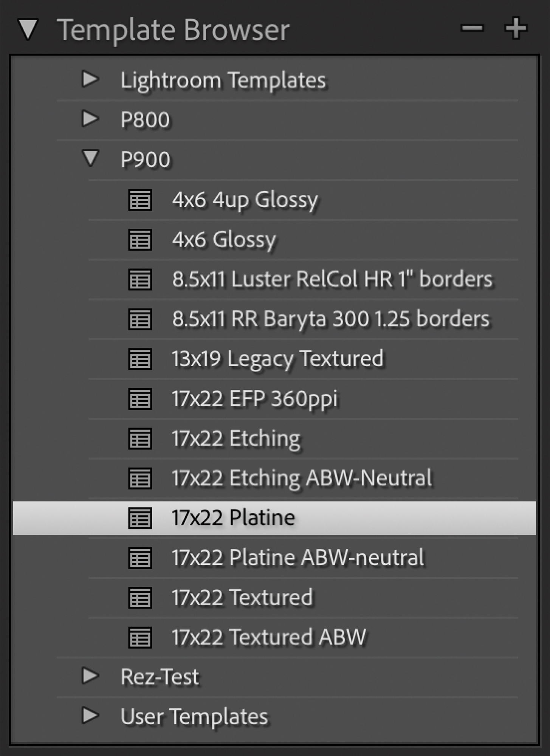Click the template icon beside 4x6 Glossy
Image resolution: width=550 pixels, height=756 pixels.
point(140,240)
